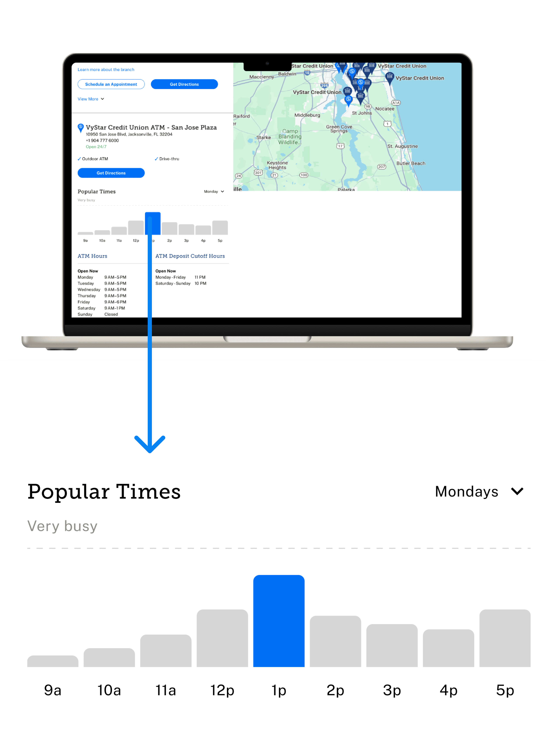Screen dimensions: 560x739
Task: Click the Friday 9 AM–6 PM hours row
Action: coord(102,302)
